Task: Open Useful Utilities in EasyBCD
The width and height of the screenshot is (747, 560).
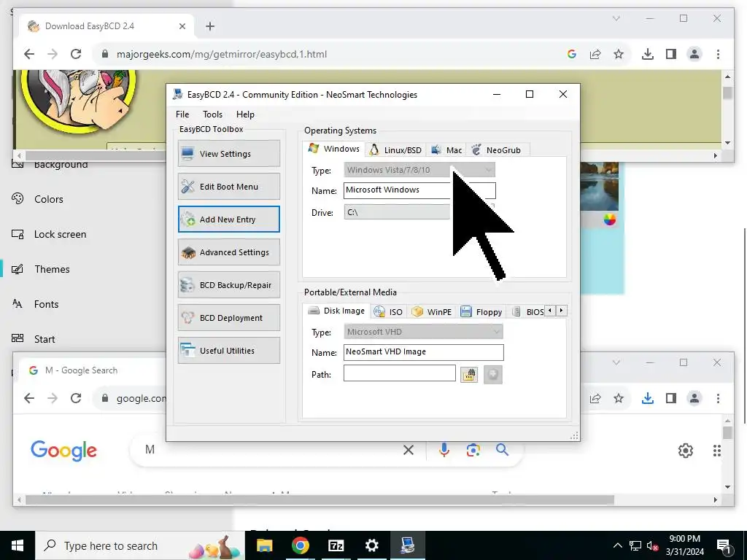Action: 228,351
